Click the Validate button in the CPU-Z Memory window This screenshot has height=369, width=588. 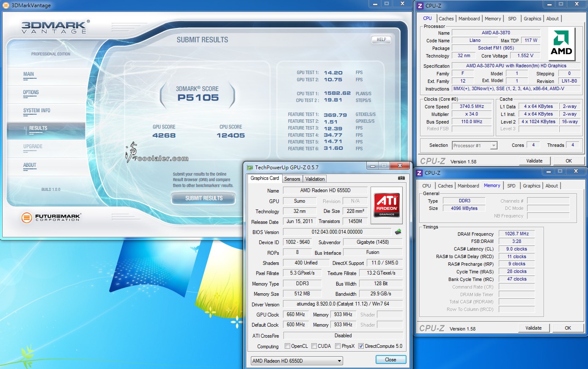click(x=533, y=328)
